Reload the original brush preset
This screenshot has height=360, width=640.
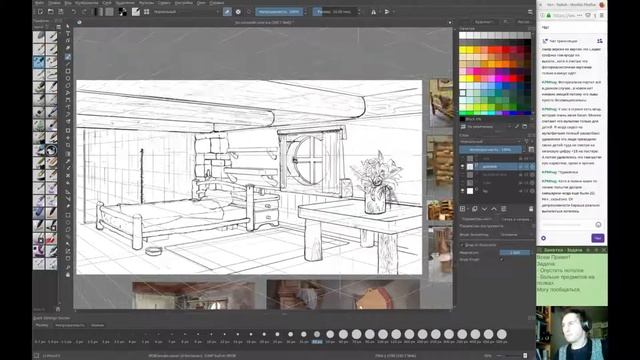(249, 12)
